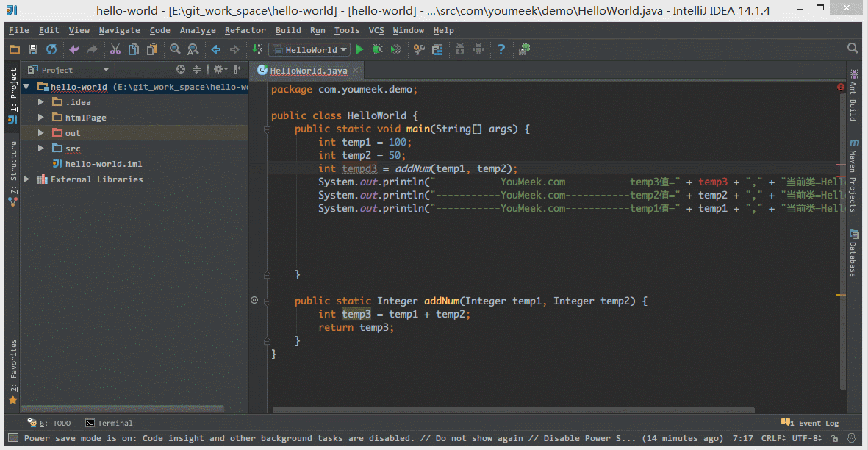Expand the src folder in Project view

(x=41, y=148)
